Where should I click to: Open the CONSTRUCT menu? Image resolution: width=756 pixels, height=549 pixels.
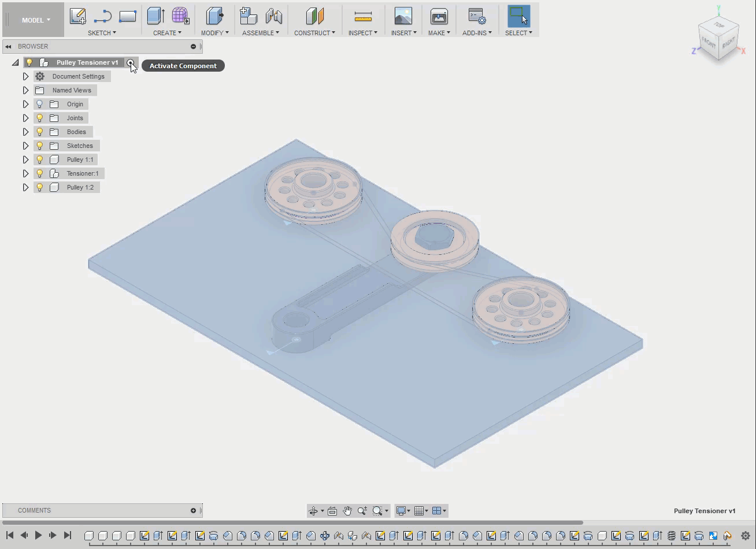pos(314,33)
